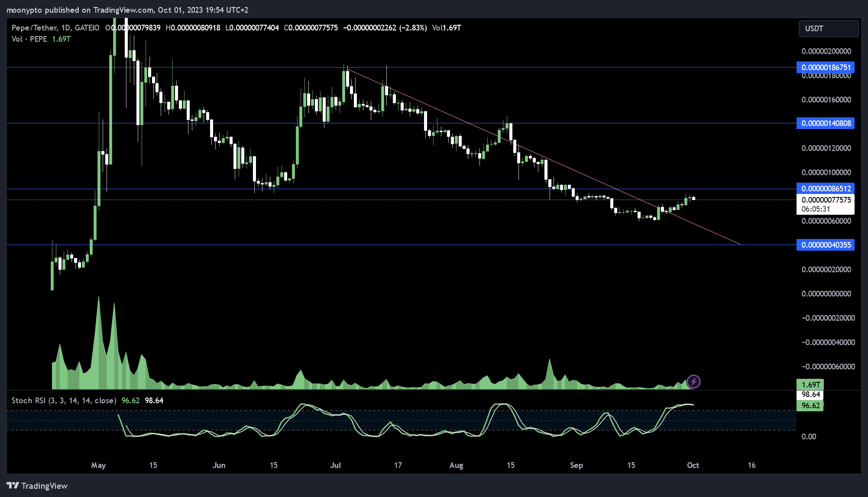The height and width of the screenshot is (497, 868).
Task: Click the 0.00000140808 price label
Action: (x=826, y=123)
